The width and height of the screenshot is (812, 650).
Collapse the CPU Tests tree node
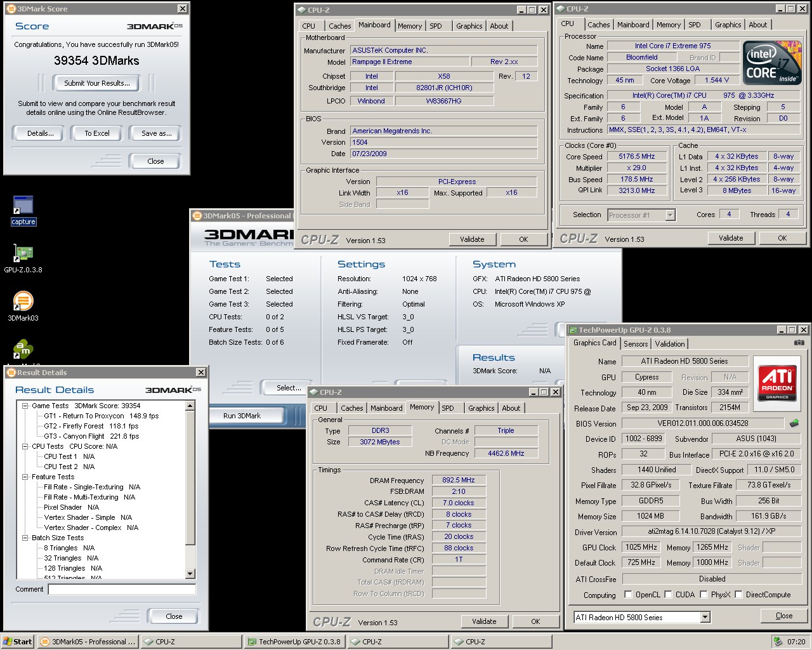pyautogui.click(x=25, y=446)
